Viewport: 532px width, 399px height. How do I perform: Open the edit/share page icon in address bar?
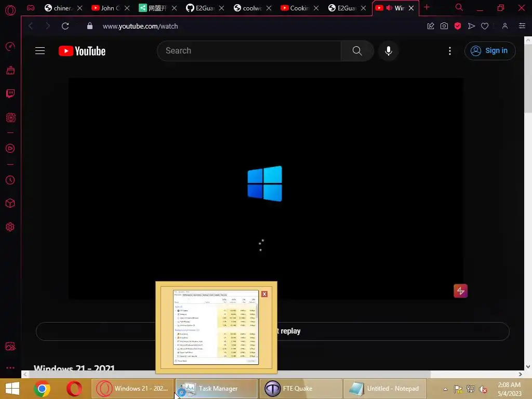431,26
